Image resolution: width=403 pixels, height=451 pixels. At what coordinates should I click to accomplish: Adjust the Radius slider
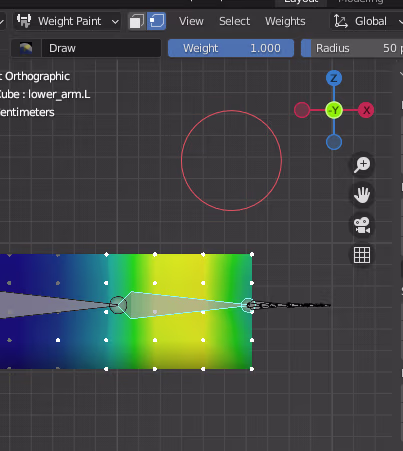pyautogui.click(x=352, y=48)
